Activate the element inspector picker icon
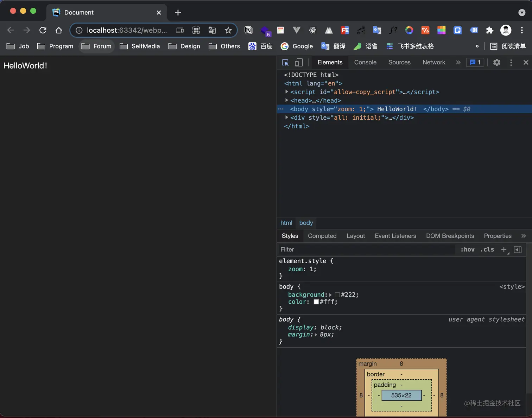 (285, 63)
